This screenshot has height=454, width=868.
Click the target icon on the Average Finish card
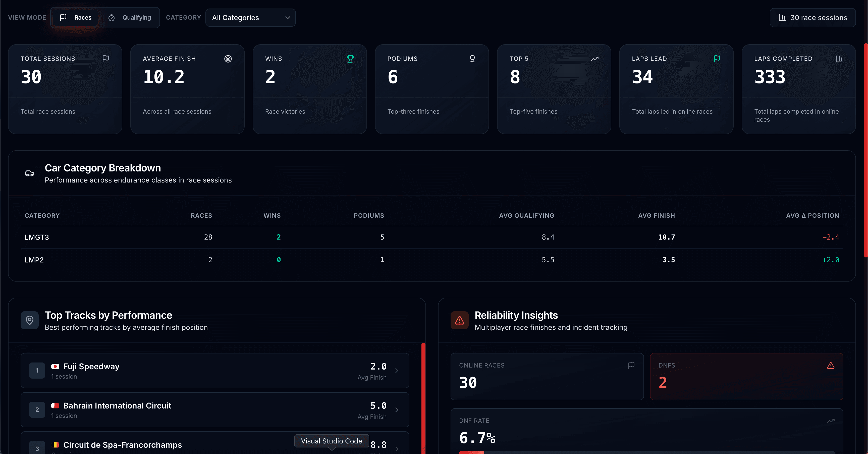(228, 59)
